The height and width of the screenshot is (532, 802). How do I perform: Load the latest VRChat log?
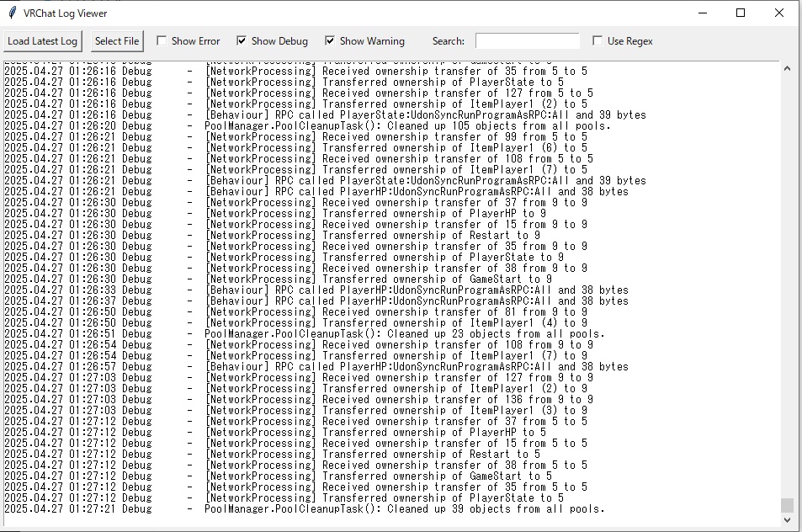tap(42, 40)
